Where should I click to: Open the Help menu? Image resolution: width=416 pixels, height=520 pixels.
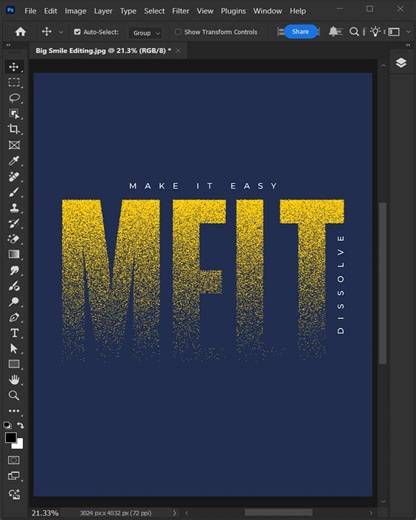[x=298, y=11]
